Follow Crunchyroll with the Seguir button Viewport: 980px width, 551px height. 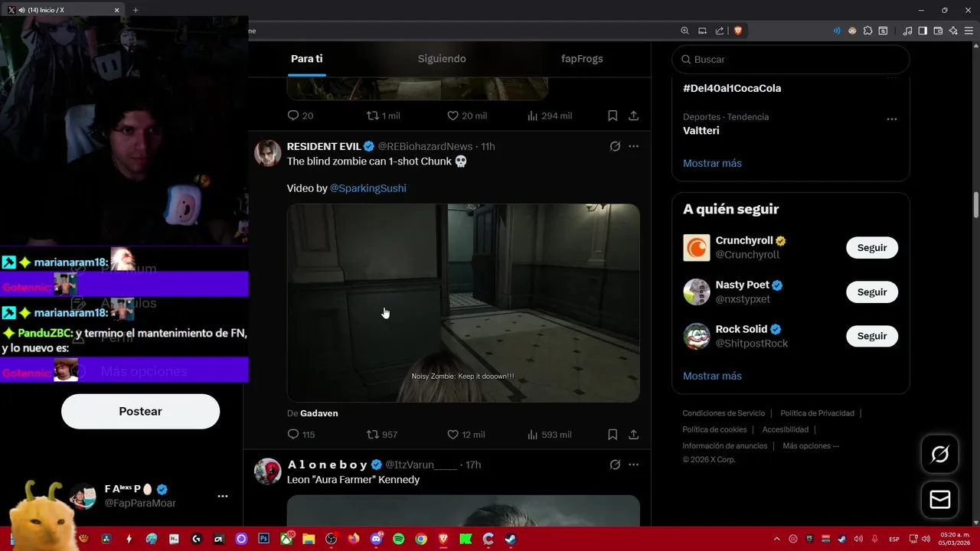[872, 248]
